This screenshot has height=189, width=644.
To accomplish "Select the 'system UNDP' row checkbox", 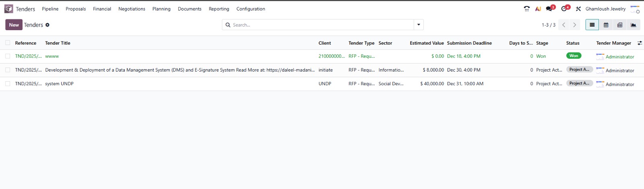I will 8,84.
